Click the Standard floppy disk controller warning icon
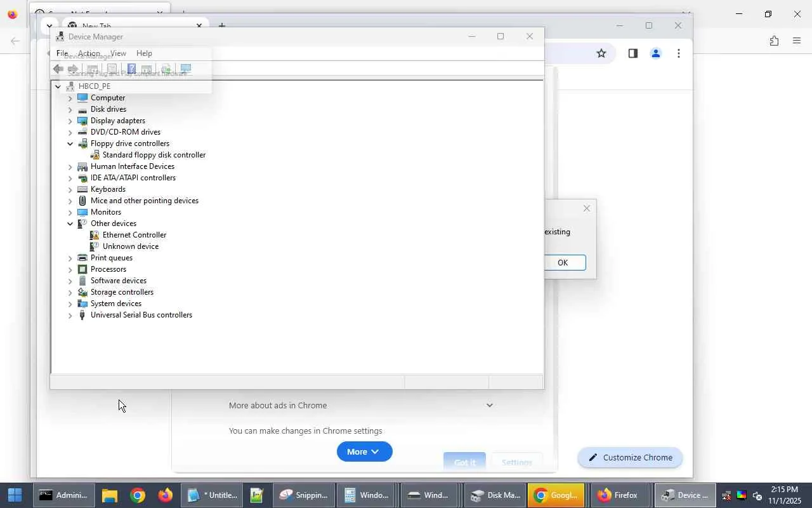Screen dimensions: 812x508 click(x=95, y=155)
